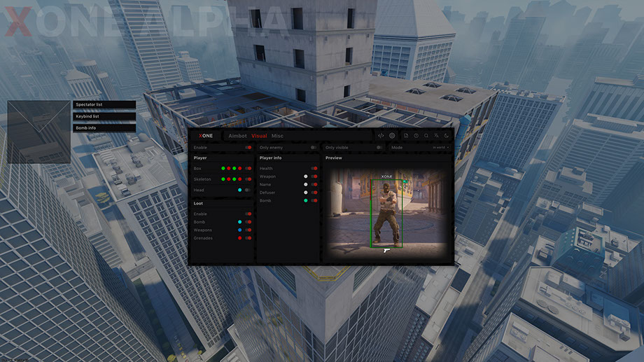644x362 pixels.
Task: Click the Spectator list panel
Action: pyautogui.click(x=104, y=104)
